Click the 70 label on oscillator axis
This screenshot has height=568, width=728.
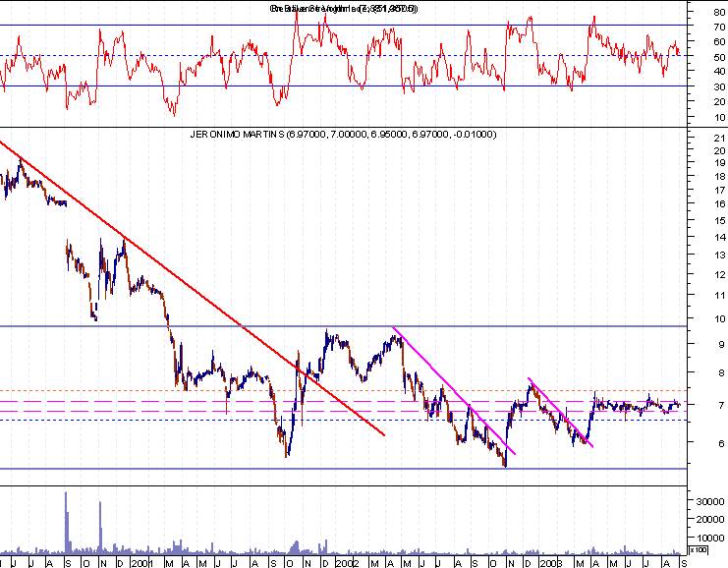[719, 28]
